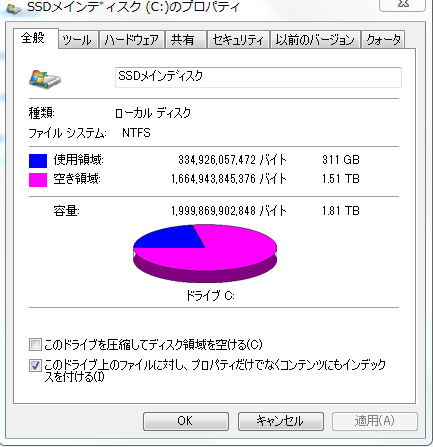
Task: Click the drive icon beside the name field
Action: [45, 79]
